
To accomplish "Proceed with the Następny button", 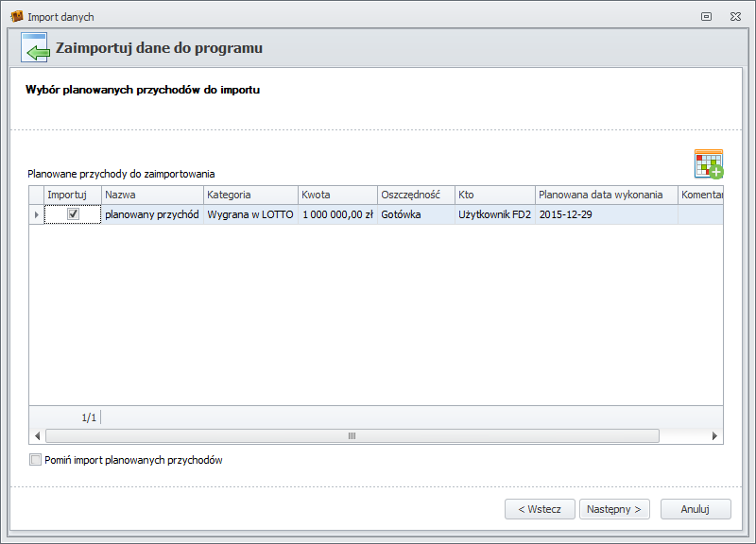I will click(614, 509).
